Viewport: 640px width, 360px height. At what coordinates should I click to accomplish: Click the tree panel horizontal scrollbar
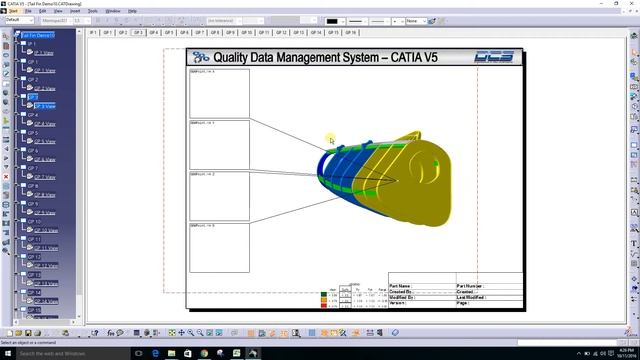[45, 322]
